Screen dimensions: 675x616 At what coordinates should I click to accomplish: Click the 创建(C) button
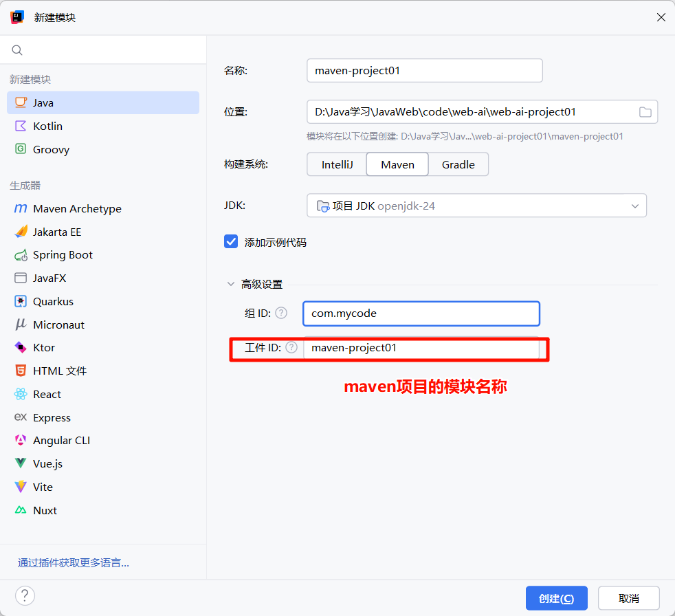pos(557,598)
